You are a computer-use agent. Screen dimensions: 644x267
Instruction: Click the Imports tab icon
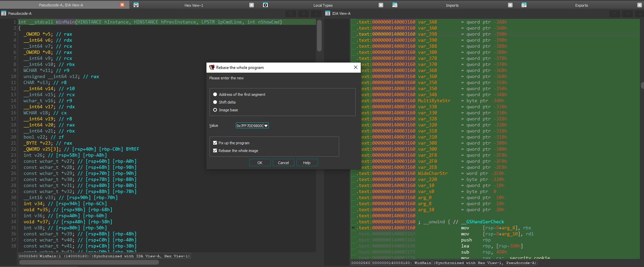[395, 5]
